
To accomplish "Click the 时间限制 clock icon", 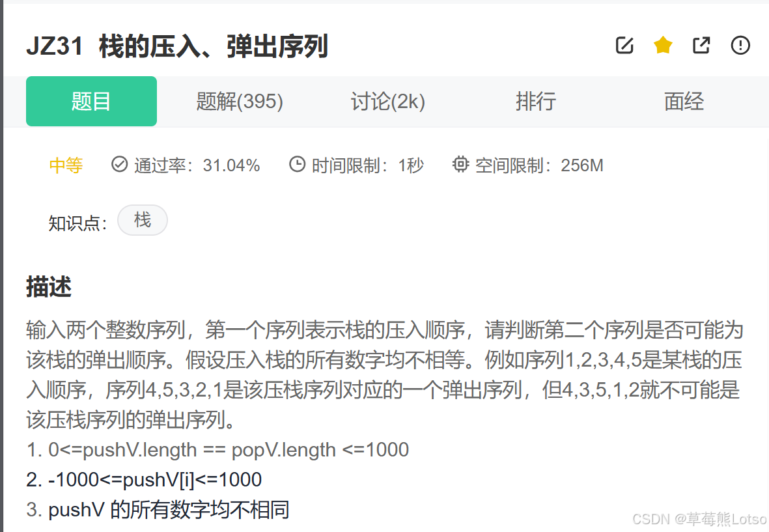I will [x=297, y=164].
